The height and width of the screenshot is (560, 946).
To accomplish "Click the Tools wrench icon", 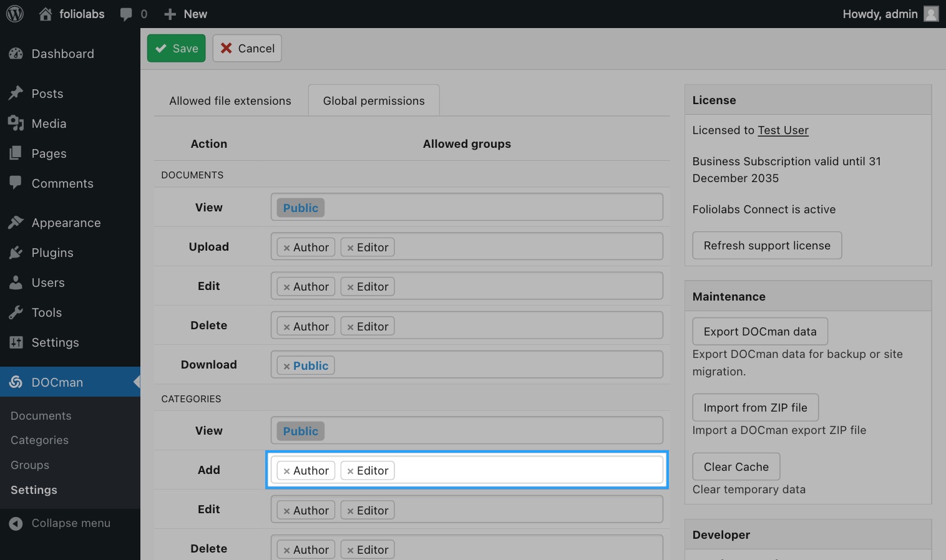I will [x=16, y=312].
